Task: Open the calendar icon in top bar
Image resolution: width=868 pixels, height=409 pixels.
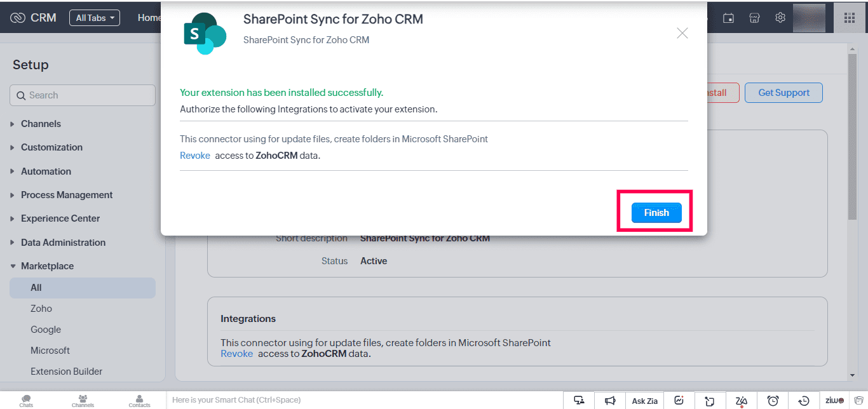Action: point(729,18)
